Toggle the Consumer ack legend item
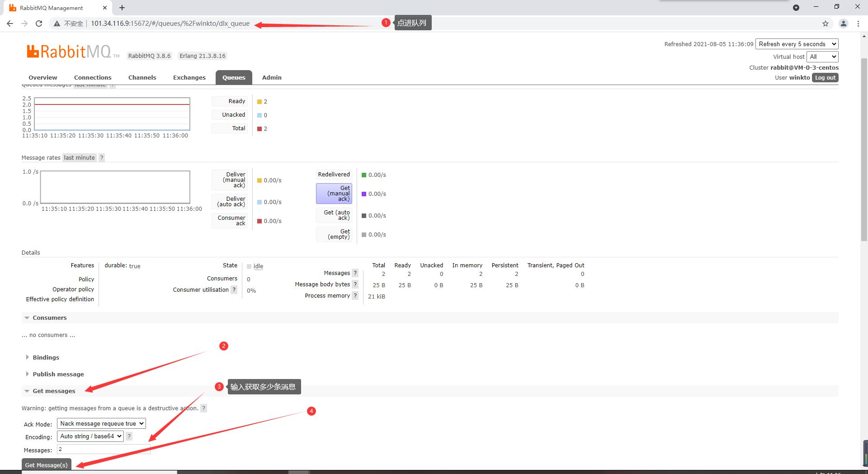 click(x=230, y=221)
